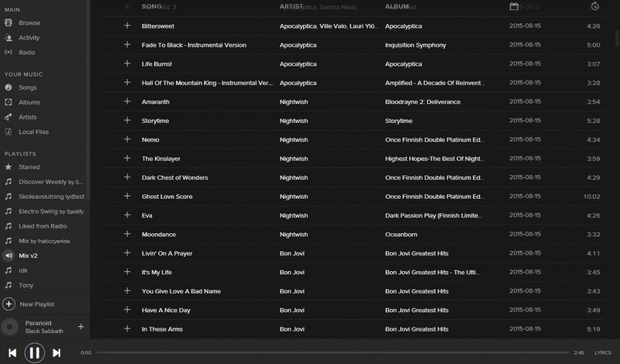Add Hall Of The Mountain King track
This screenshot has width=620, height=364.
point(127,83)
